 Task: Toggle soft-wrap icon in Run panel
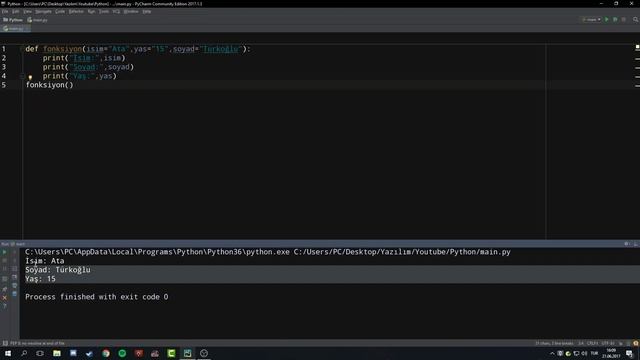(x=14, y=269)
